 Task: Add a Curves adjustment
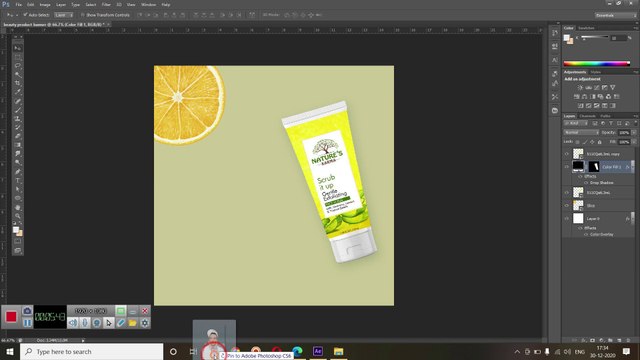pyautogui.click(x=596, y=87)
